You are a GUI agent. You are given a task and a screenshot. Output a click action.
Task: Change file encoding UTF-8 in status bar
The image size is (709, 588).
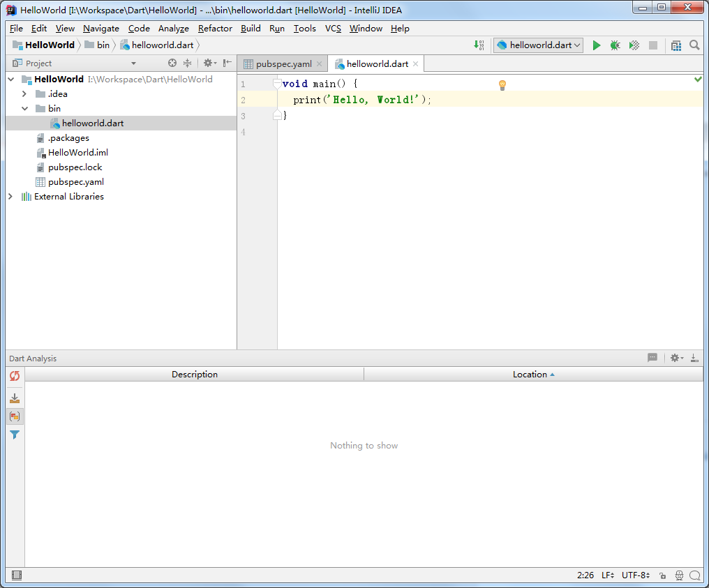click(636, 575)
